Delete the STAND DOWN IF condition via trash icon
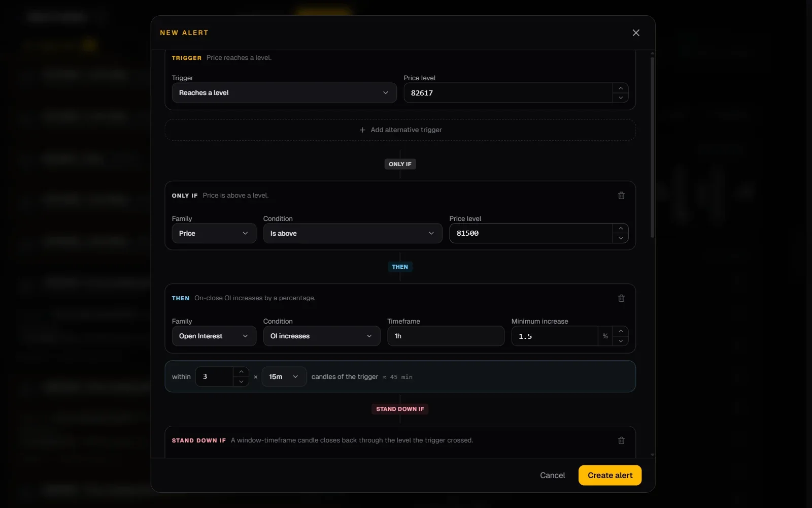The height and width of the screenshot is (508, 812). (x=621, y=440)
